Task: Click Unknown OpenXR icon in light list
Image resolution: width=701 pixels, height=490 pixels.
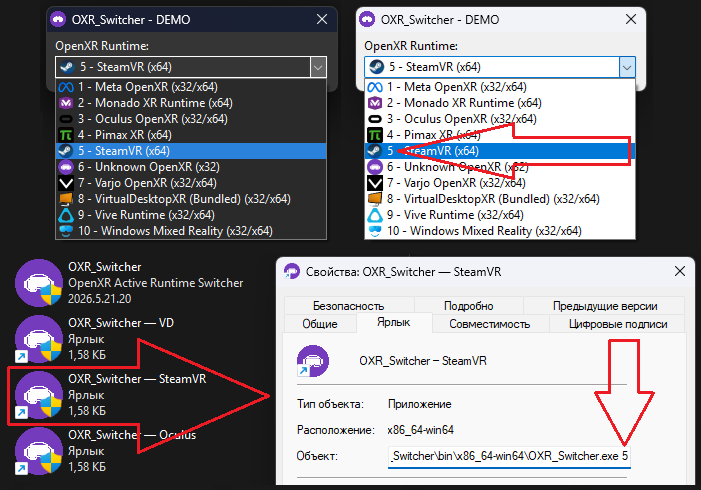Action: tap(375, 167)
